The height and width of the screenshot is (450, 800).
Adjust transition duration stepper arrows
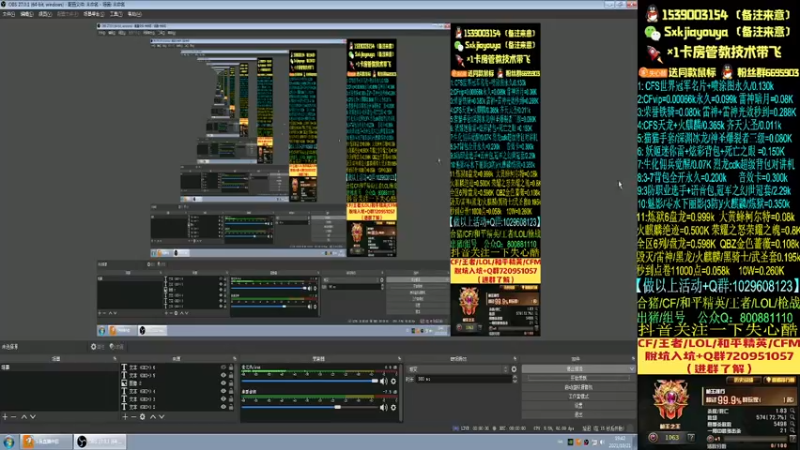tap(514, 379)
